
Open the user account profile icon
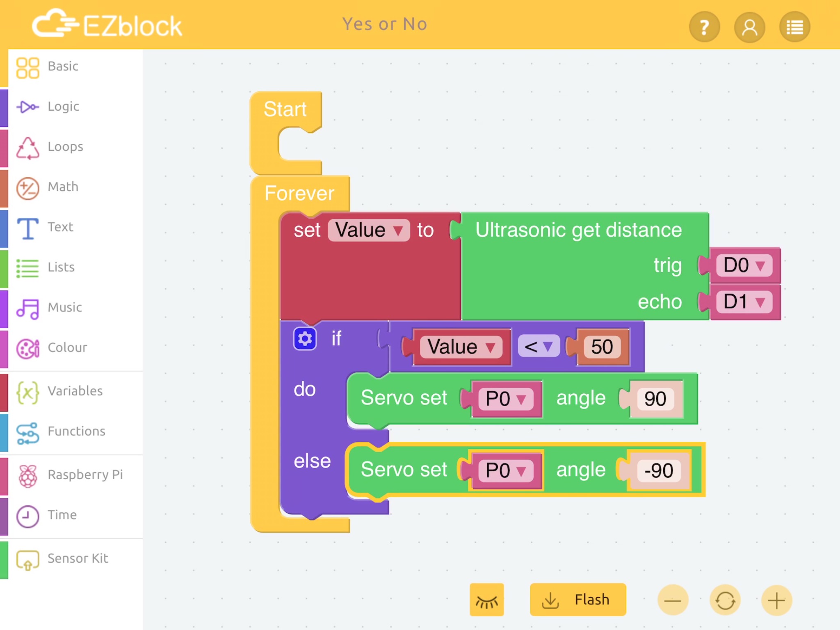pyautogui.click(x=749, y=27)
